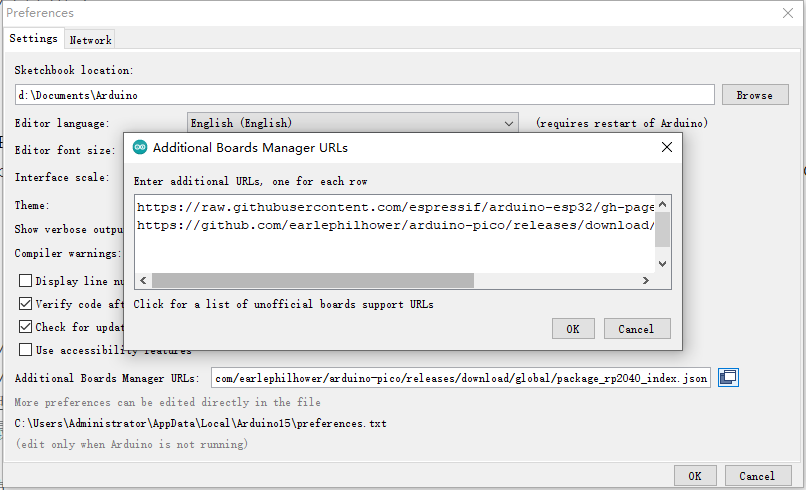Close the Preferences window

(788, 13)
